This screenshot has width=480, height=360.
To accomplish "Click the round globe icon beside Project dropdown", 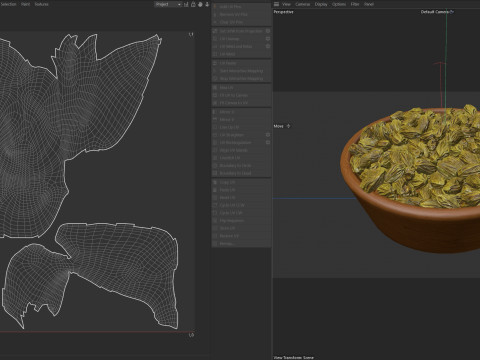I will [200, 4].
